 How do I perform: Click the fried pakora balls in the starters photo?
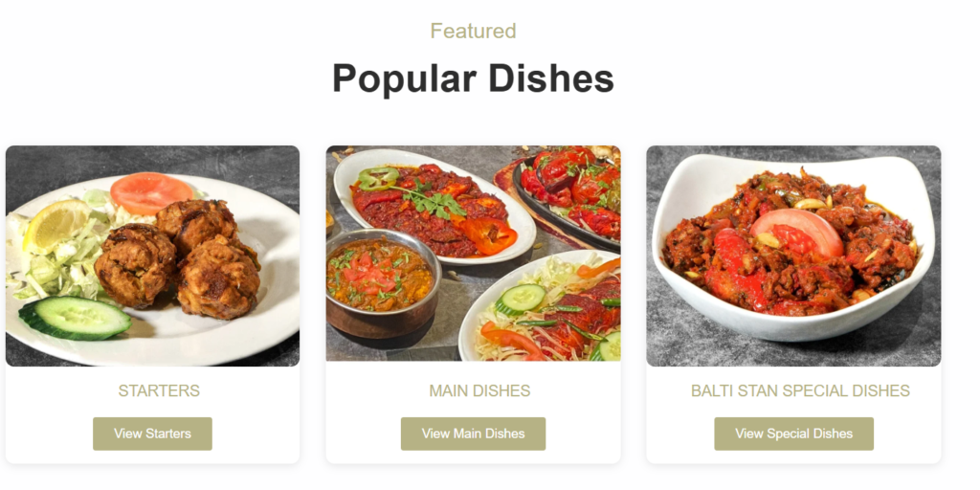coord(177,257)
